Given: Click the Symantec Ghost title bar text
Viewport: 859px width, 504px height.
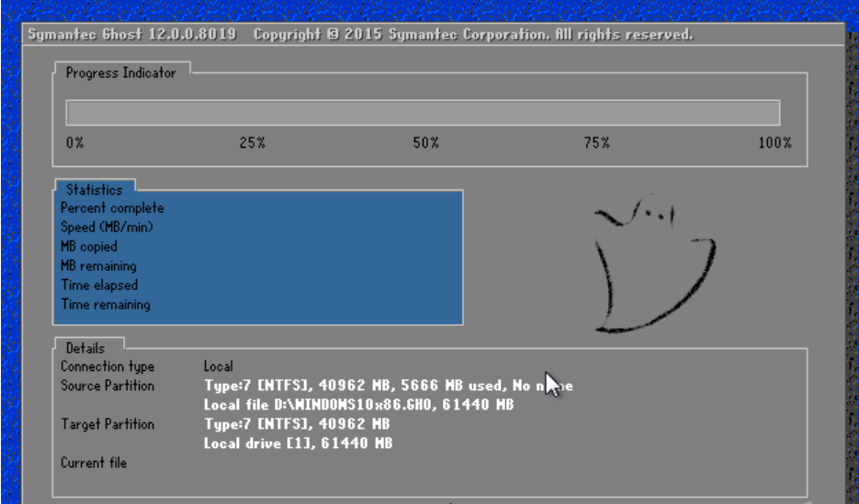Looking at the screenshot, I should click(360, 35).
